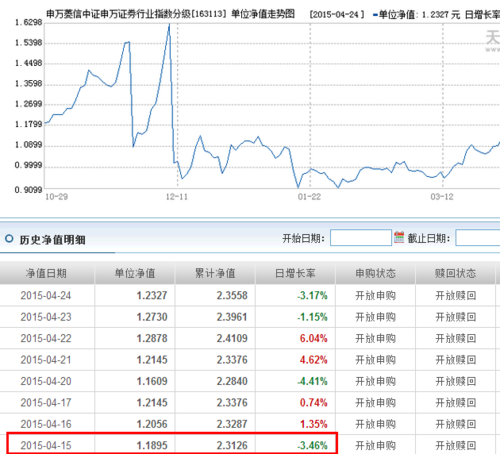Viewport: 500px width, 454px height.
Task: Click the 01-22 x-axis date label
Action: coord(309,197)
